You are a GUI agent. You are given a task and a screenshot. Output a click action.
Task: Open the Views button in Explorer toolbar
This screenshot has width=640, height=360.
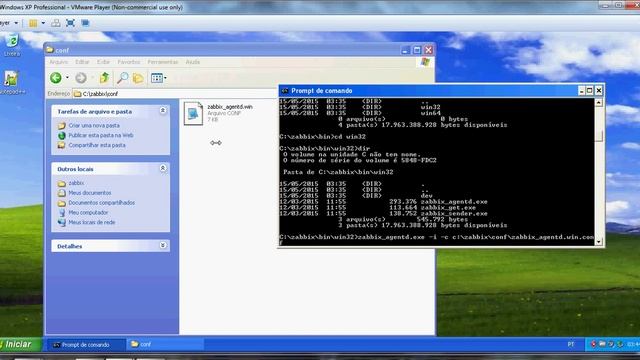[157, 78]
